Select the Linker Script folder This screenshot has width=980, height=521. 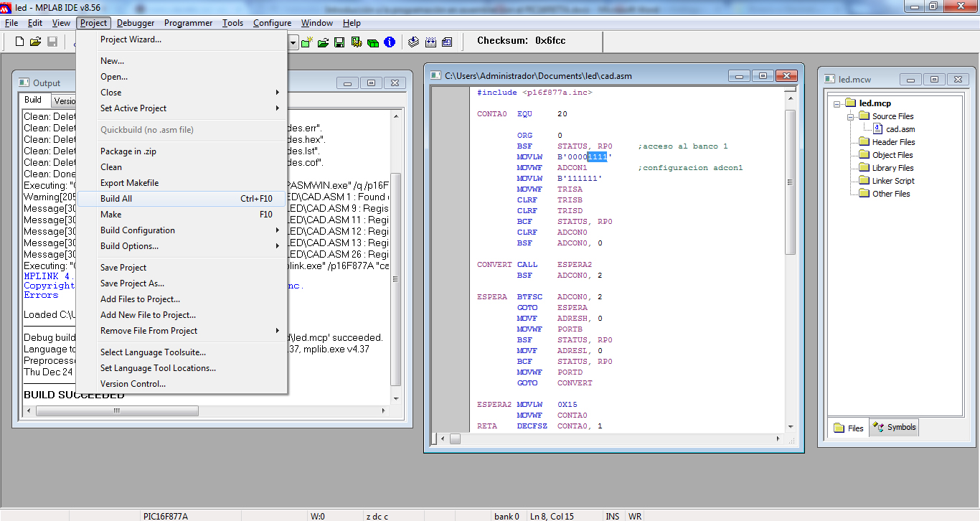point(893,181)
